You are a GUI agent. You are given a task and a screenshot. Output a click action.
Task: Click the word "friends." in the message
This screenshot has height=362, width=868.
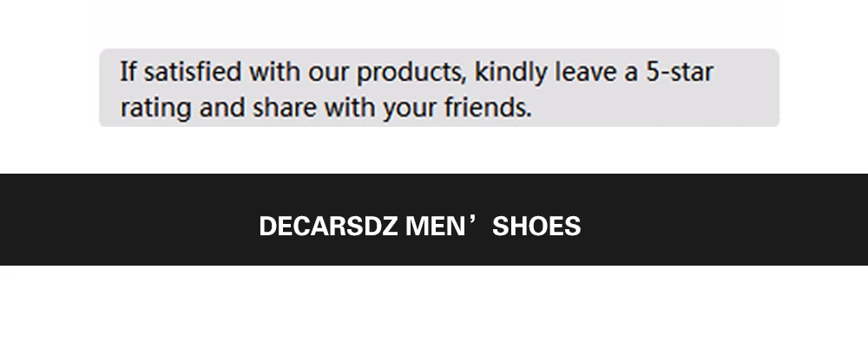(488, 107)
